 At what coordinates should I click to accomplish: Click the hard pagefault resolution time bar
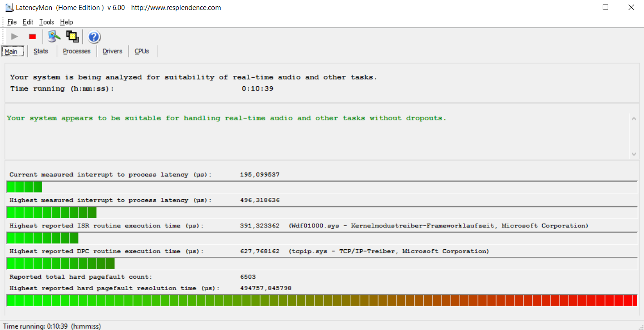tap(322, 300)
